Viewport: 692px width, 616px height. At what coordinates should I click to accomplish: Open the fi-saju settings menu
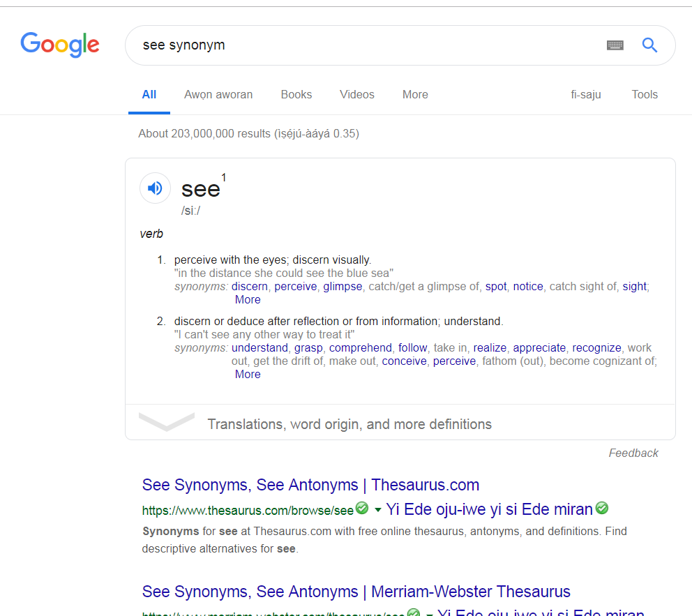coord(586,94)
